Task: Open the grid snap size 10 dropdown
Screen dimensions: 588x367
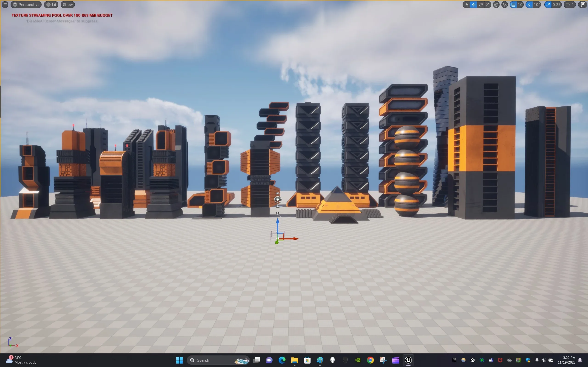Action: (520, 5)
